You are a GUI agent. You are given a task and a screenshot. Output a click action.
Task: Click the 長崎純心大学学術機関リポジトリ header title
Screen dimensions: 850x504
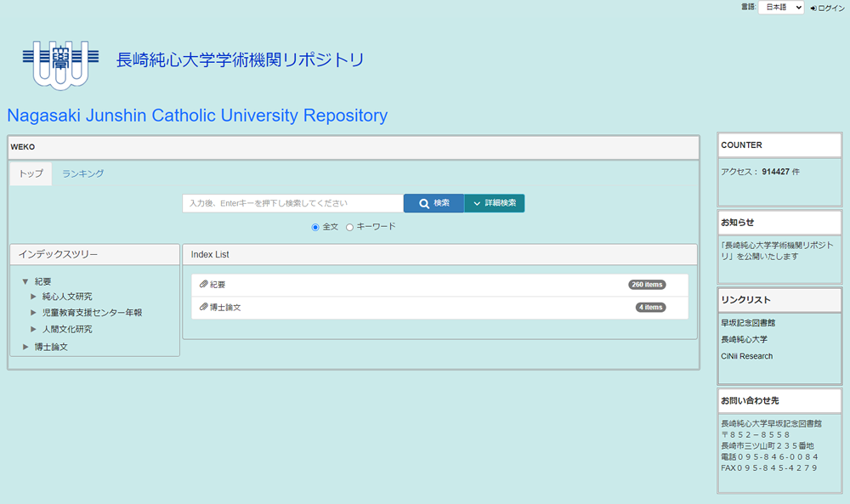point(240,59)
